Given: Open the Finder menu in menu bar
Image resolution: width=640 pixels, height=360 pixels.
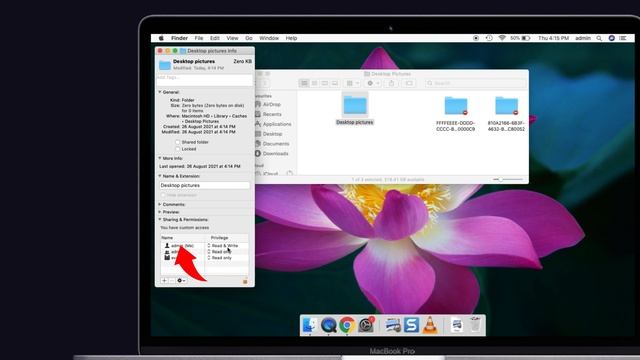Looking at the screenshot, I should (179, 38).
